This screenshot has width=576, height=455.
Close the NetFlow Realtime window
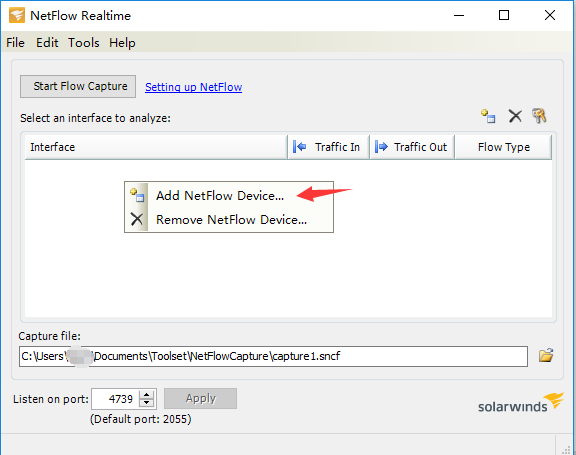(x=550, y=15)
